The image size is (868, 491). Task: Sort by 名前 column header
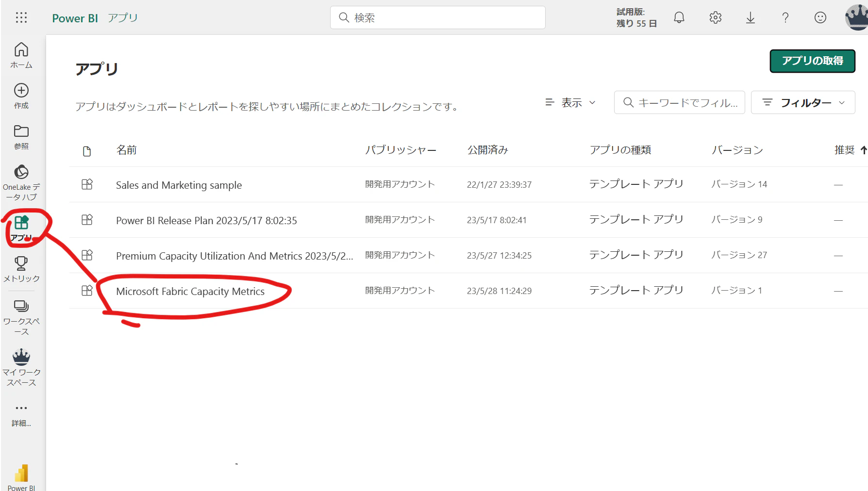coord(127,150)
